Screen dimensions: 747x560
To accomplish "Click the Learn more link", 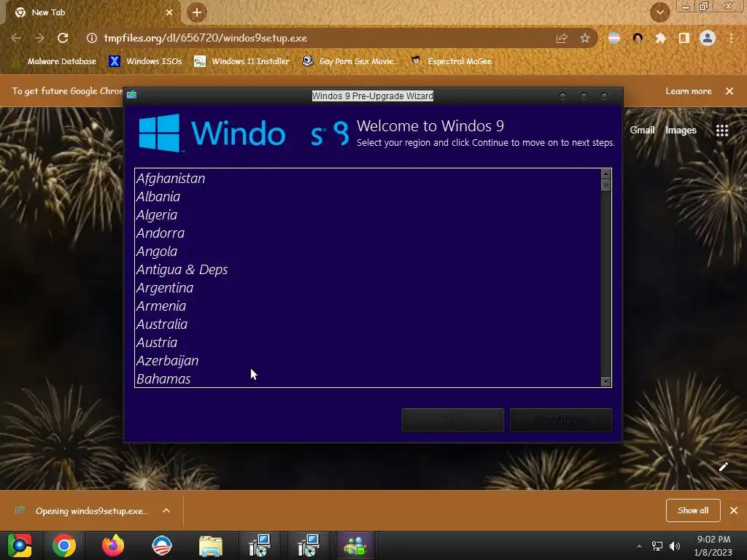I will pyautogui.click(x=689, y=91).
